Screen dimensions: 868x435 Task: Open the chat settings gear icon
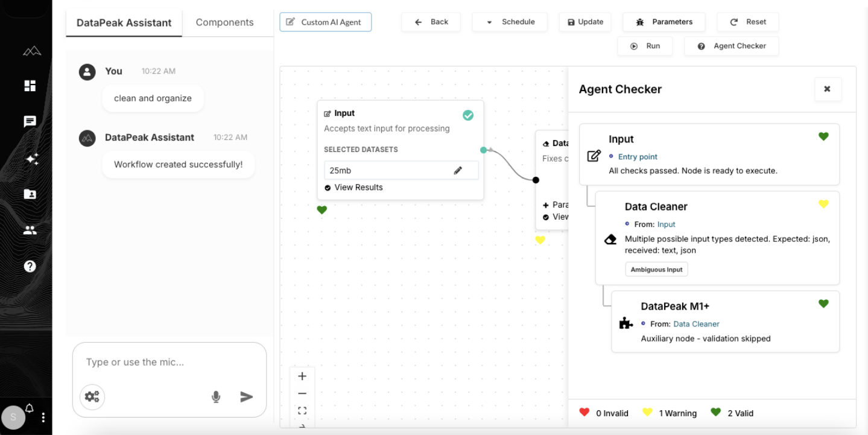[92, 396]
